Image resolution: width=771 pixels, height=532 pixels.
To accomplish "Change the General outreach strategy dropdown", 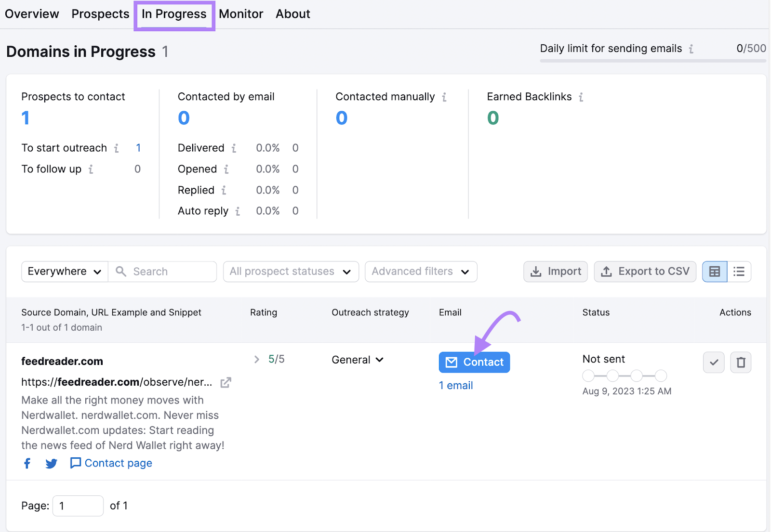I will point(357,359).
